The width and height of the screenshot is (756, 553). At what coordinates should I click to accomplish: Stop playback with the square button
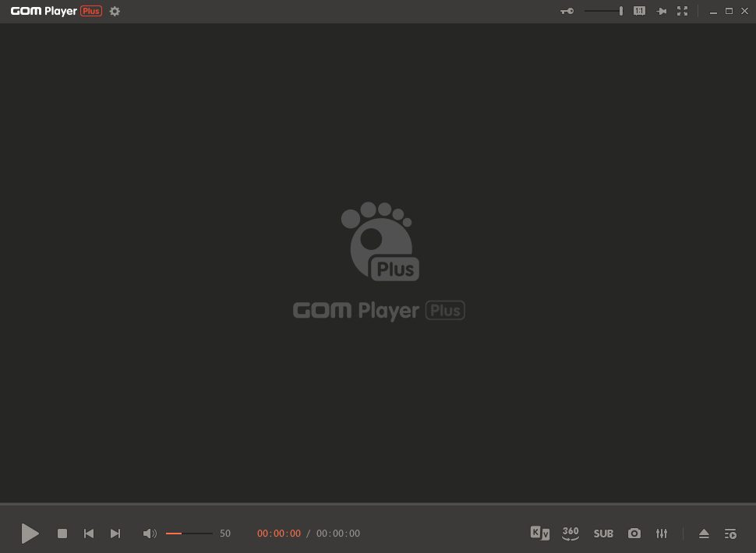62,534
